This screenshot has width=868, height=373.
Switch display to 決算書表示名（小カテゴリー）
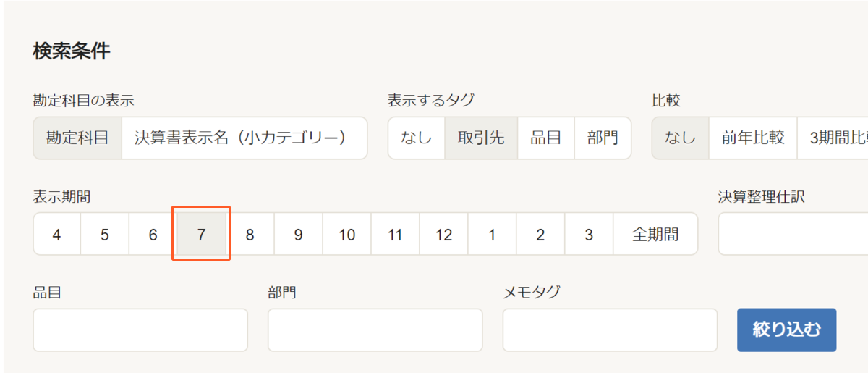[244, 138]
